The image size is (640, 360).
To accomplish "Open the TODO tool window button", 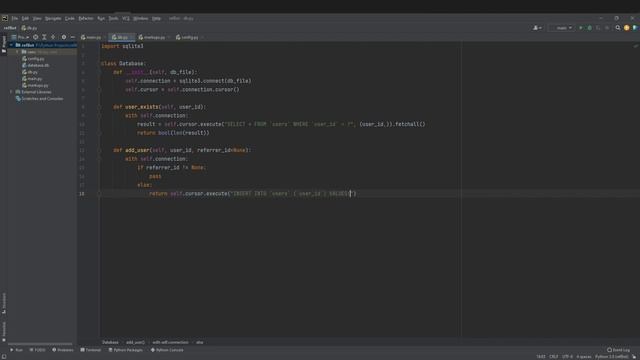I will pos(38,350).
